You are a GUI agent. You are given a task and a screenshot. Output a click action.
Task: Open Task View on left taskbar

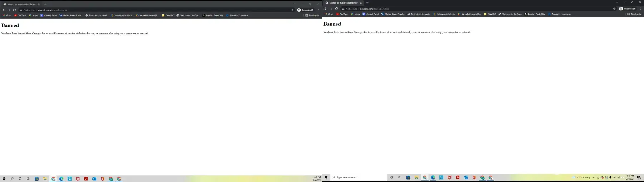[28, 179]
